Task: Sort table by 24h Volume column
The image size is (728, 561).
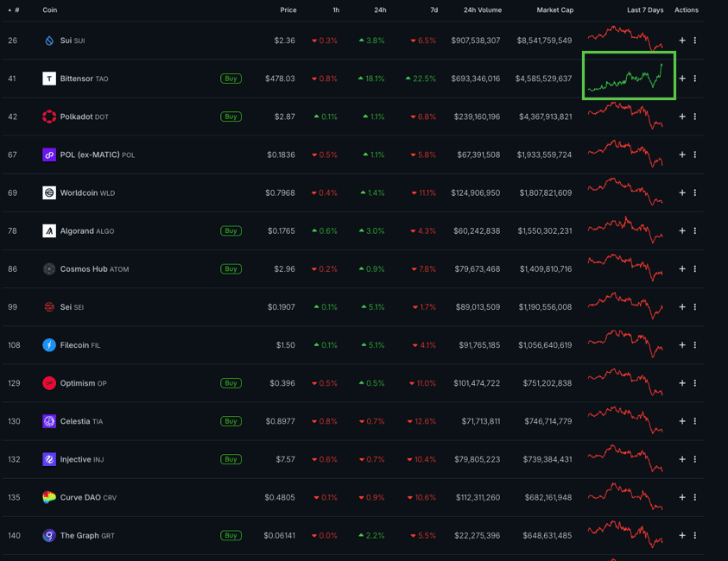Action: [x=482, y=10]
